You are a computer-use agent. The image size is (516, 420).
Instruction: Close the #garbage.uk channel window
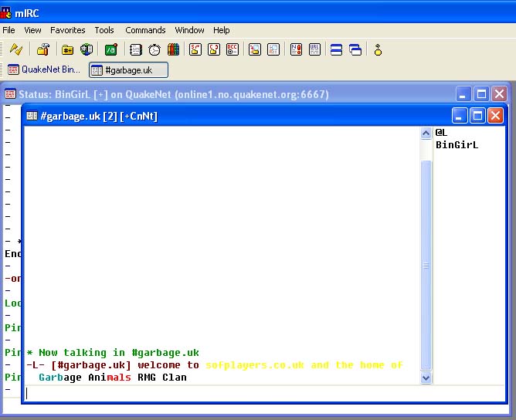[x=495, y=116]
